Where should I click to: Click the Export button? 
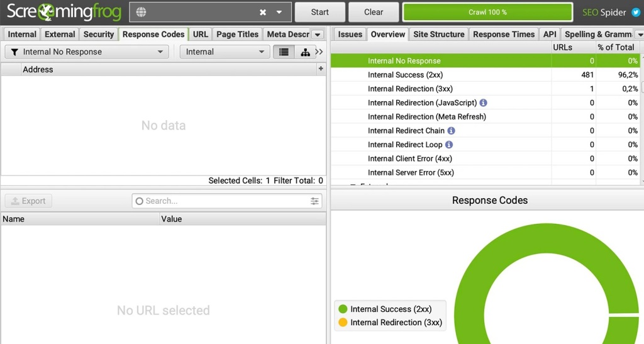point(28,201)
